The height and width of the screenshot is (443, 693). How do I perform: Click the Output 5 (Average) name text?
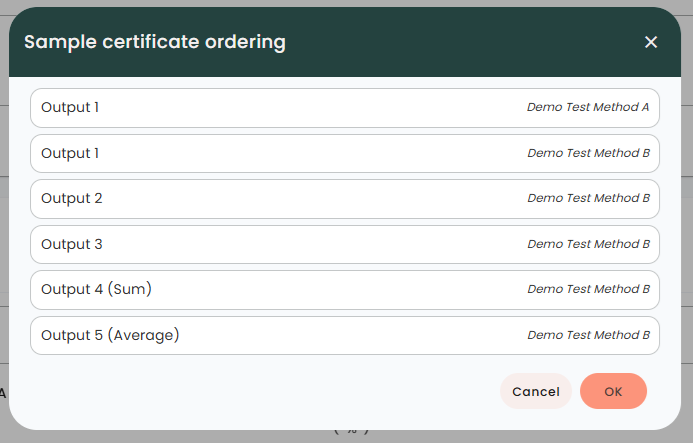pos(110,335)
